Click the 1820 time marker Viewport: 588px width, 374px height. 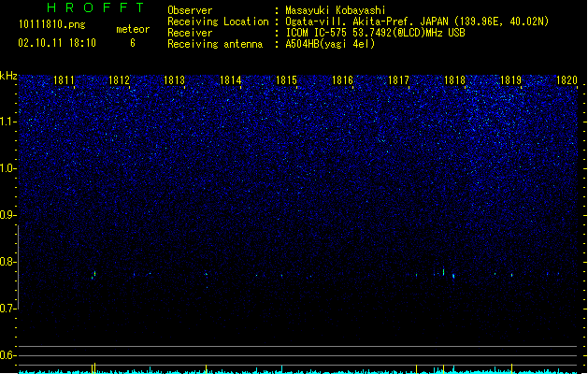[566, 80]
